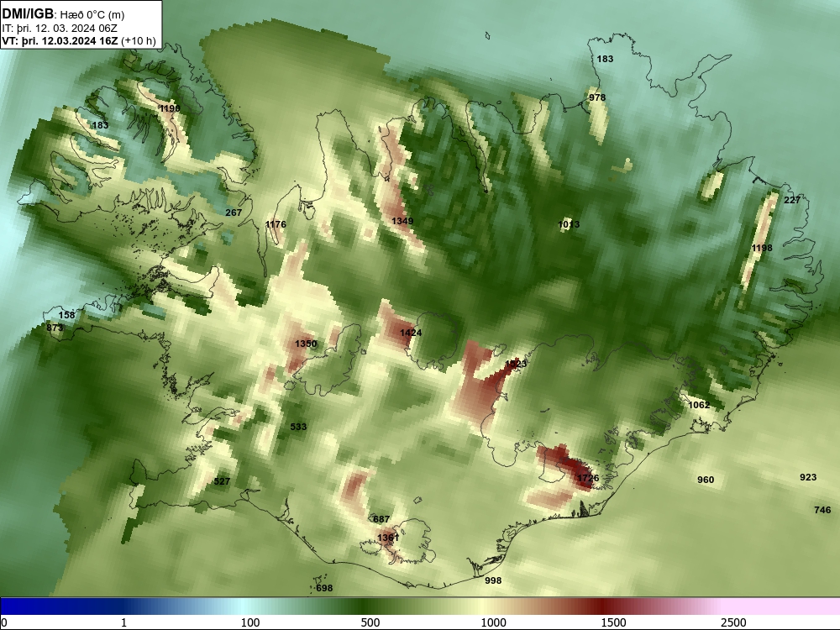Viewport: 840px width, 630px height.
Task: Click the 1350 height label
Action: 306,344
